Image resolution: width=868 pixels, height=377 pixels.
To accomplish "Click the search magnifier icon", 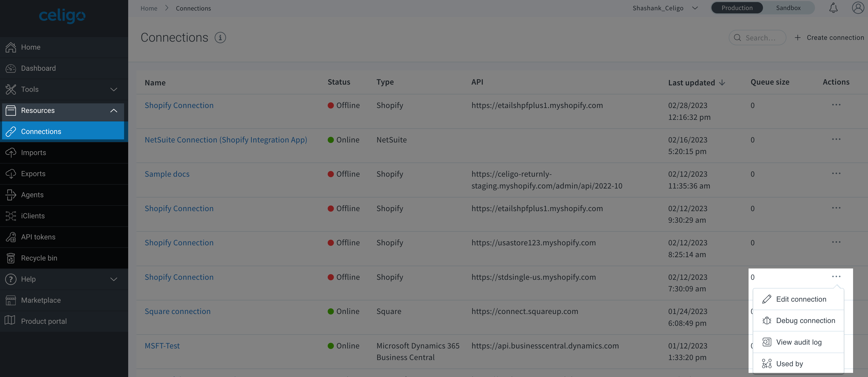I will coord(737,38).
